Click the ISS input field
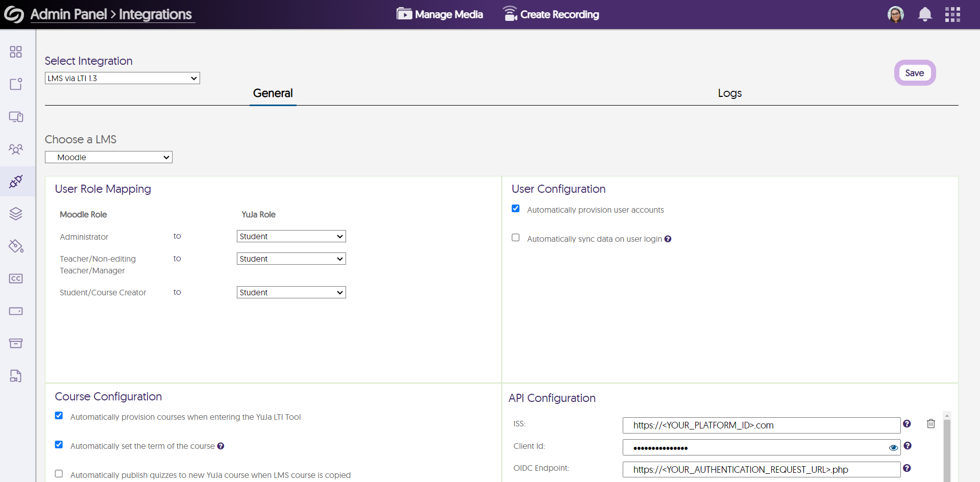This screenshot has height=482, width=980. tap(762, 425)
